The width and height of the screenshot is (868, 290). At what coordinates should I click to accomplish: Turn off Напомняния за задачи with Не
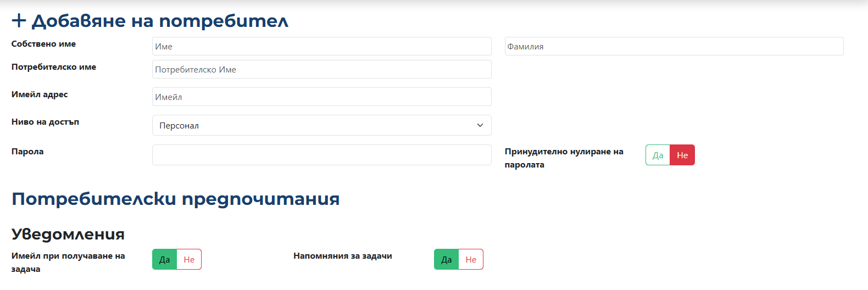point(471,259)
